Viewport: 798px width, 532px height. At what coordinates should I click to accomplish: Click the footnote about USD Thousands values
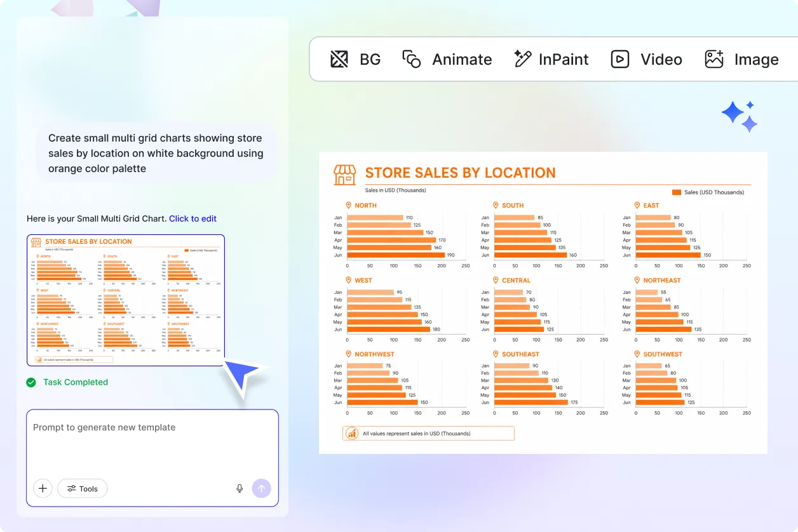click(x=416, y=434)
